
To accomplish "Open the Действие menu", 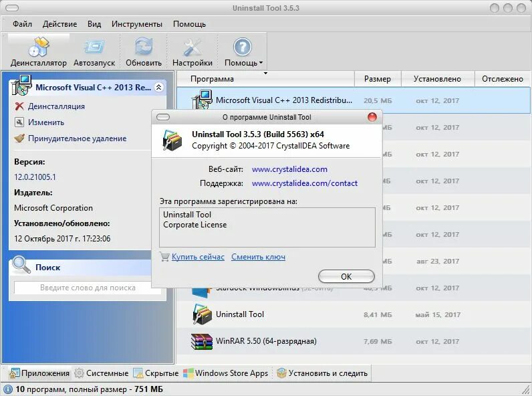I will click(x=59, y=24).
